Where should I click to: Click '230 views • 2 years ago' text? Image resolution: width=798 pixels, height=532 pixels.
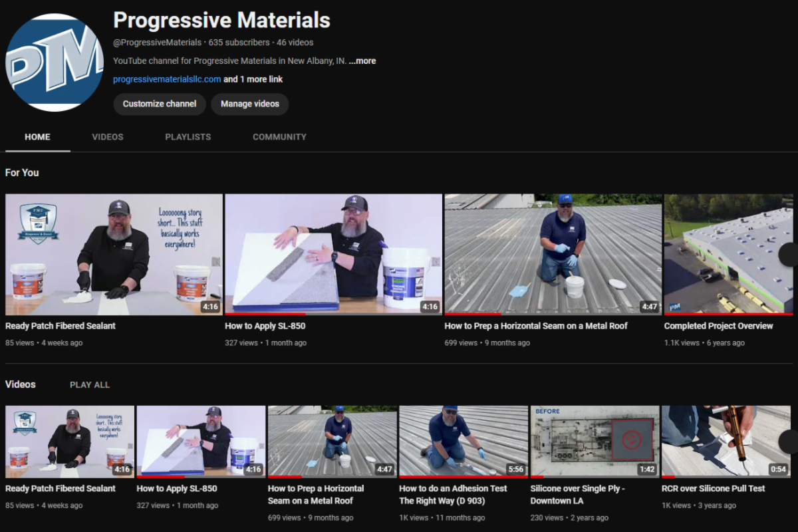[569, 517]
